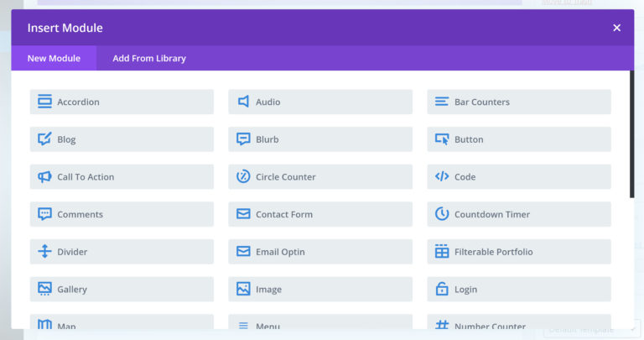Insert a Blog module
Image resolution: width=644 pixels, height=340 pixels.
tap(122, 139)
